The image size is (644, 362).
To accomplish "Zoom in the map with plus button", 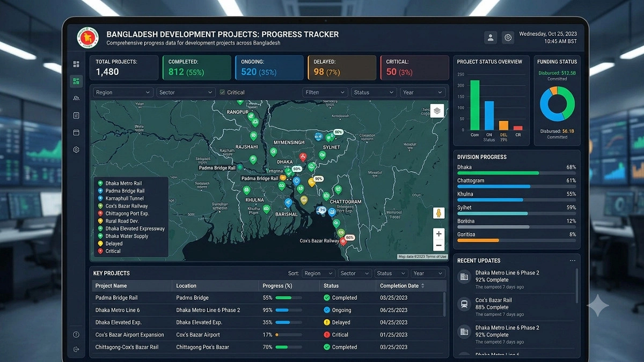I will point(438,234).
